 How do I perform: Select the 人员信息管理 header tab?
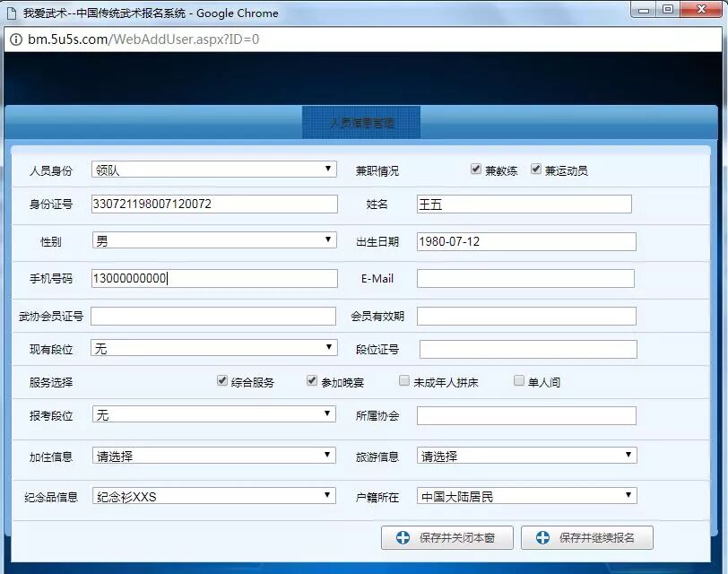(361, 123)
